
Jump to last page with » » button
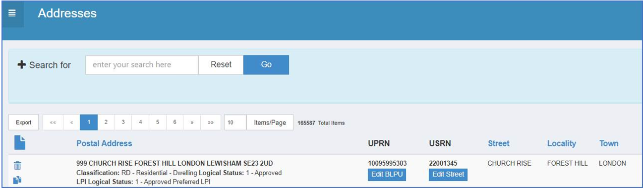click(211, 123)
